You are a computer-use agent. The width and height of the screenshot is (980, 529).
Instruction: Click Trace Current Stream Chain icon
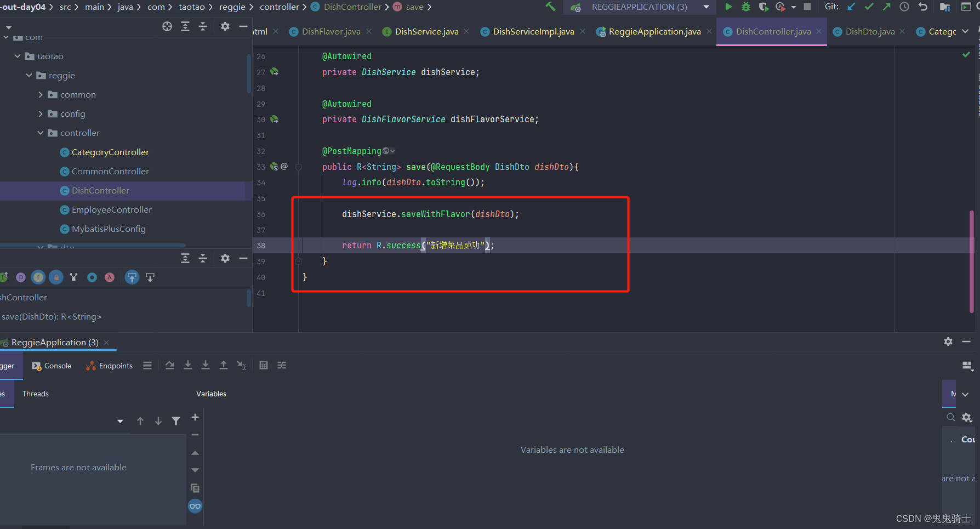click(282, 365)
